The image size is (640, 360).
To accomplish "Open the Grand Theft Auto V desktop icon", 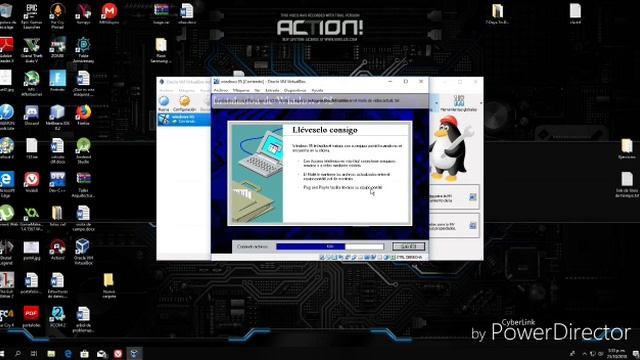I will pos(31,50).
